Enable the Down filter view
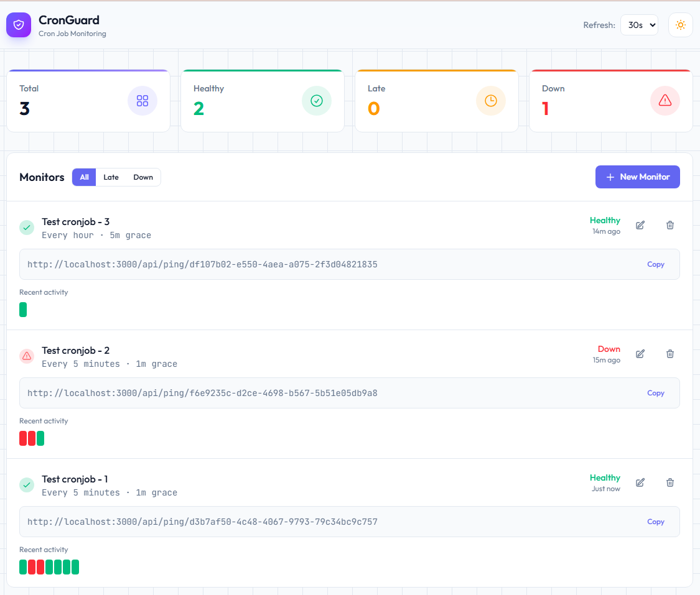Screen dimensions: 700x595 143,177
